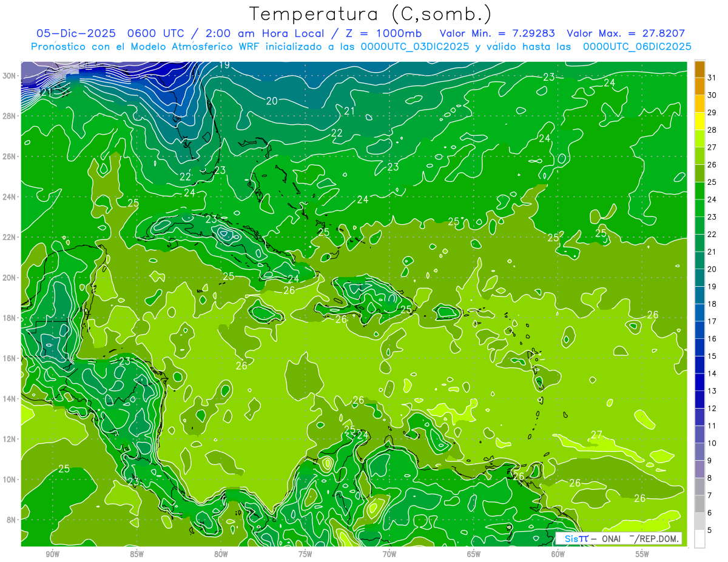The width and height of the screenshot is (728, 562).
Task: Click "0000UTC_06DIC2025" valid-until time text
Action: pyautogui.click(x=637, y=47)
